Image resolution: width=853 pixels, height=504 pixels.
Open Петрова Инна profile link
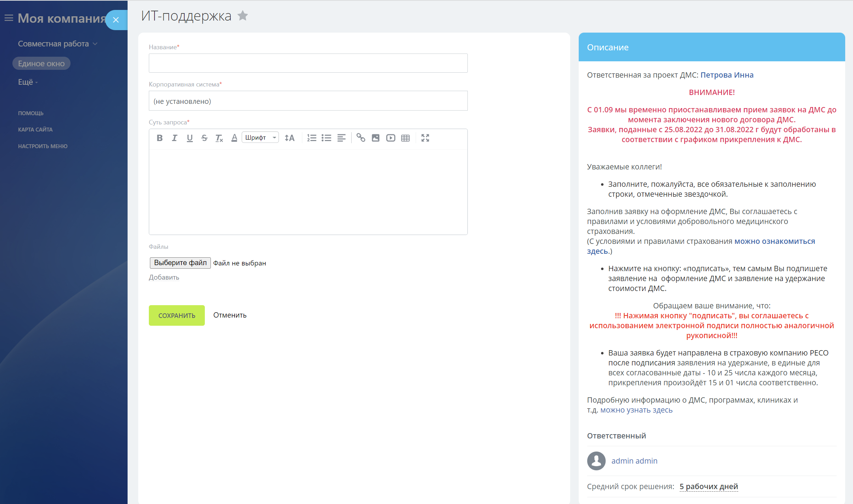(x=727, y=75)
